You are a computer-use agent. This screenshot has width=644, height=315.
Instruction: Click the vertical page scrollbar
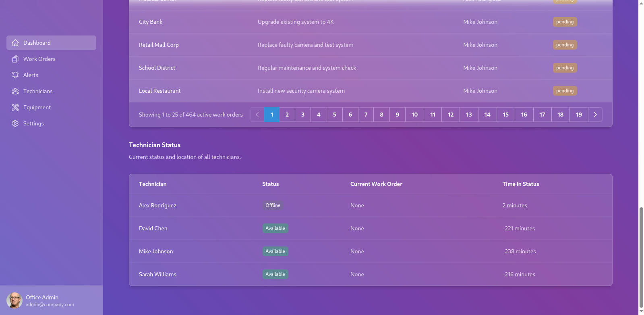641,258
